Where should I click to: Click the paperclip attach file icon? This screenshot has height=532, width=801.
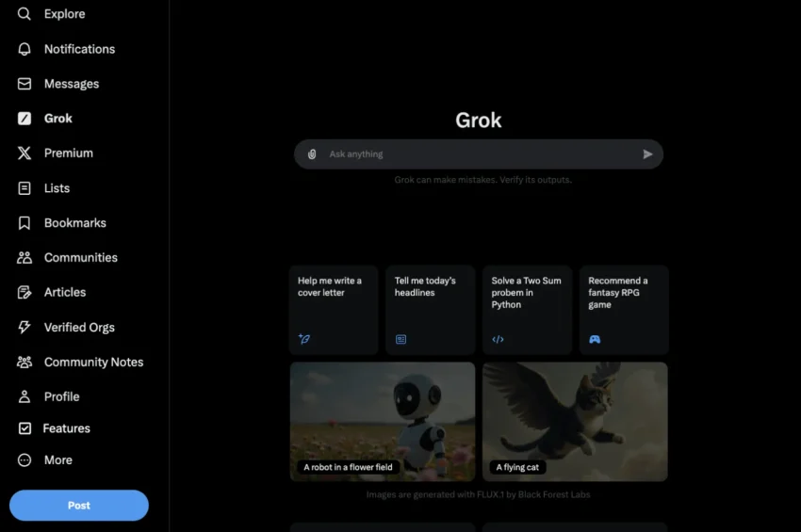click(x=312, y=154)
